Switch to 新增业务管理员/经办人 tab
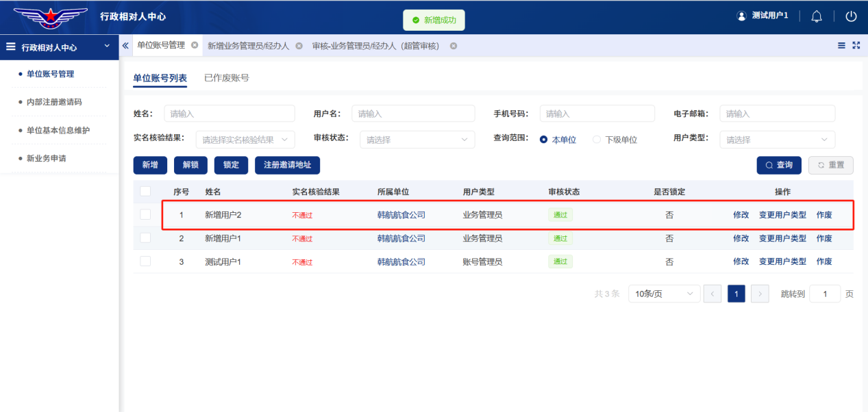This screenshot has width=868, height=412. click(x=249, y=46)
